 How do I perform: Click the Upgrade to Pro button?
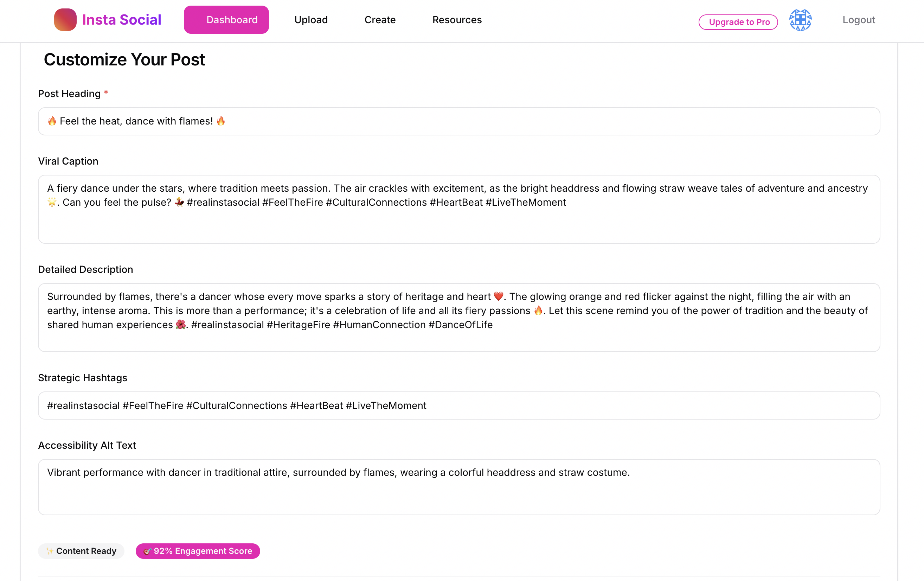coord(738,22)
